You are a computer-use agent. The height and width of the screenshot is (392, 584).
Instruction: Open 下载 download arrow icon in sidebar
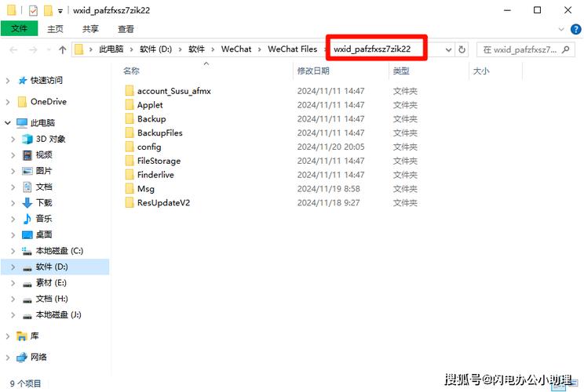[x=27, y=203]
